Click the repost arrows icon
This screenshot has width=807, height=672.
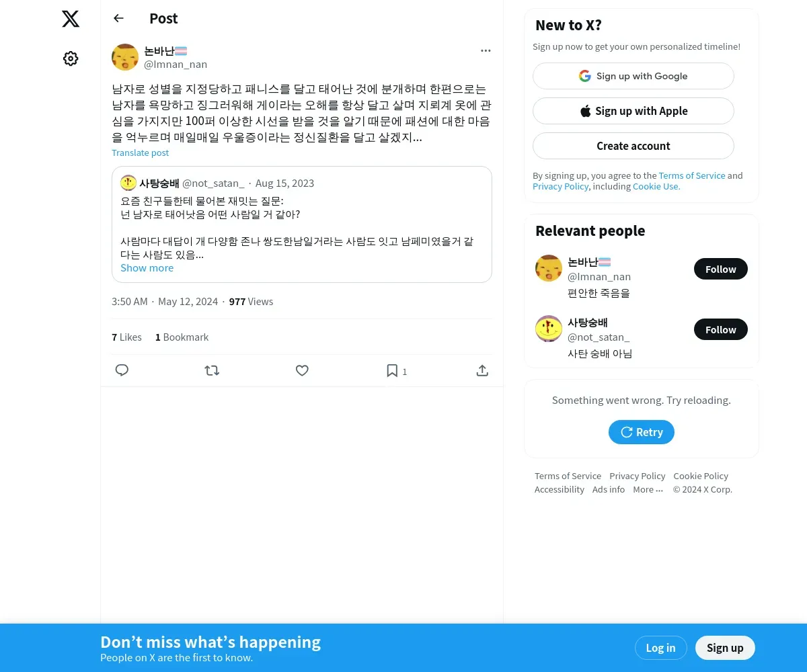[x=212, y=370]
